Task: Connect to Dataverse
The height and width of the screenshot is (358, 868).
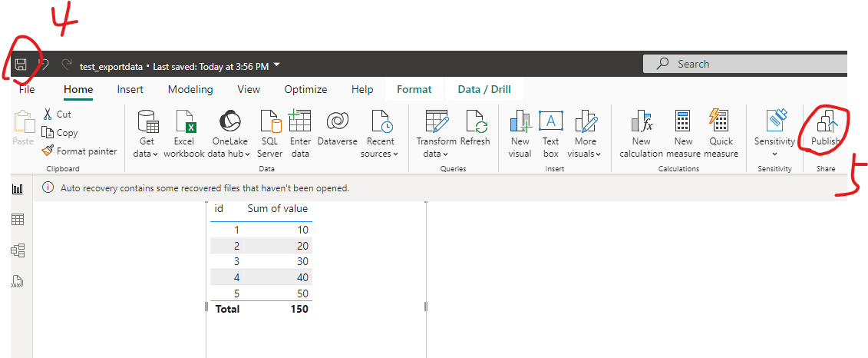Action: pyautogui.click(x=338, y=128)
